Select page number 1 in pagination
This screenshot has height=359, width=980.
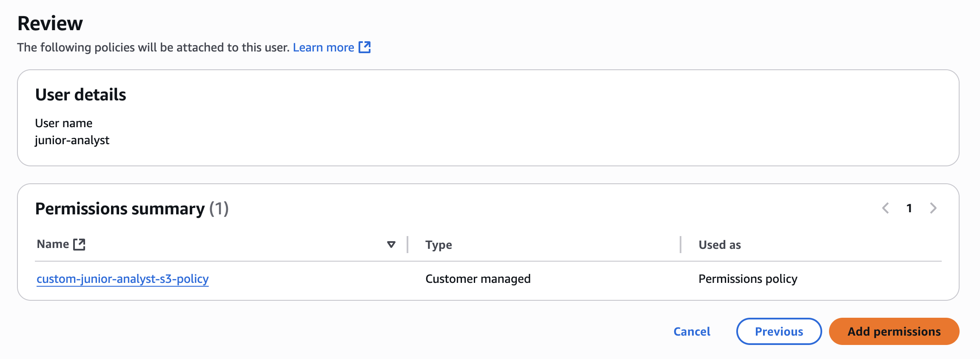coord(909,208)
